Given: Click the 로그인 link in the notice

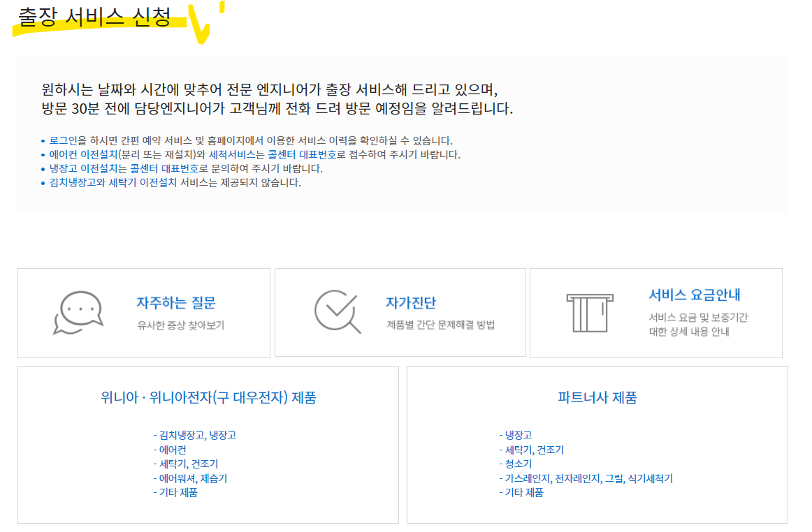Looking at the screenshot, I should [63, 141].
